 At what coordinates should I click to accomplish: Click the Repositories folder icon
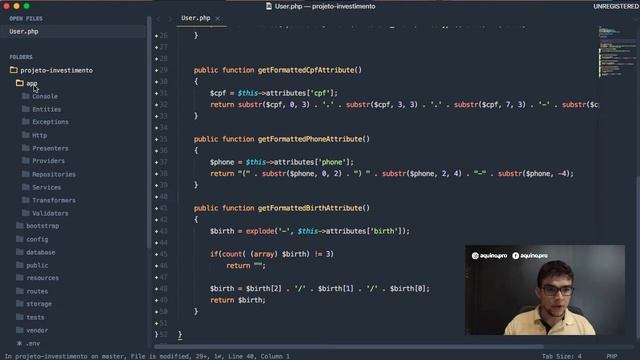(26, 174)
